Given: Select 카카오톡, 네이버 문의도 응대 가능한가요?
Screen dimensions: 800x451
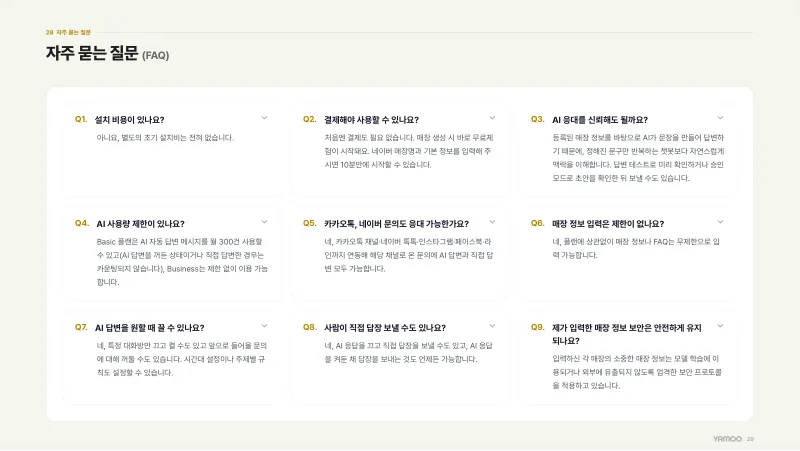Looking at the screenshot, I should click(396, 224).
